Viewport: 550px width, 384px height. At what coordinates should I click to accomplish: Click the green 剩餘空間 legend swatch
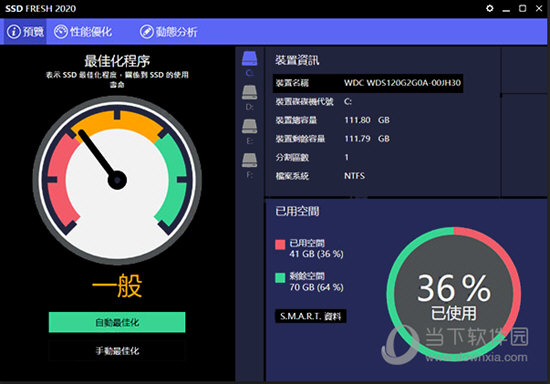(280, 278)
